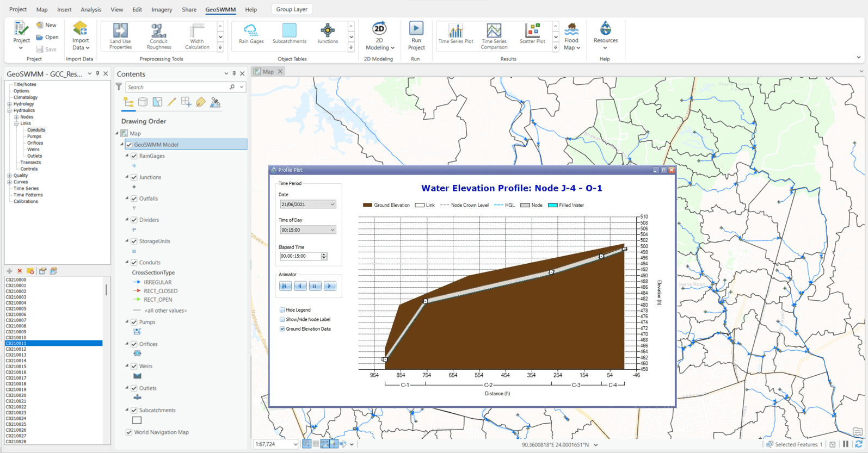Open the Resources help icon

click(x=606, y=28)
